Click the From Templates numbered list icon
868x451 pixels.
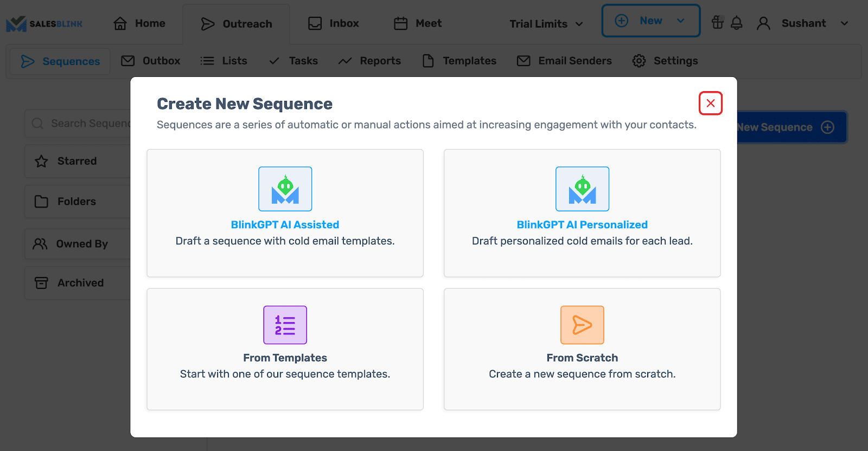click(285, 325)
